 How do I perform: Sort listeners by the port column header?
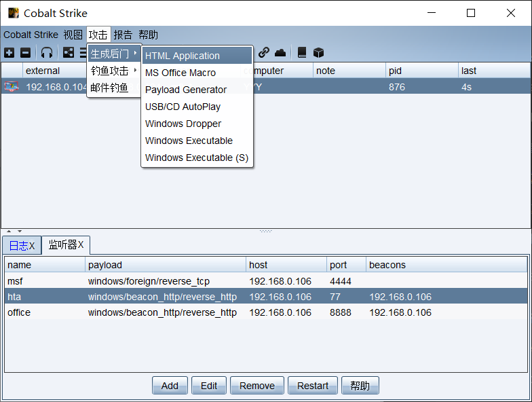346,265
